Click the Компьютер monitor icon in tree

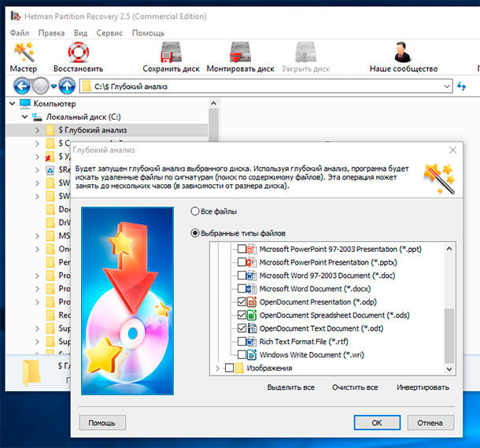coord(25,103)
